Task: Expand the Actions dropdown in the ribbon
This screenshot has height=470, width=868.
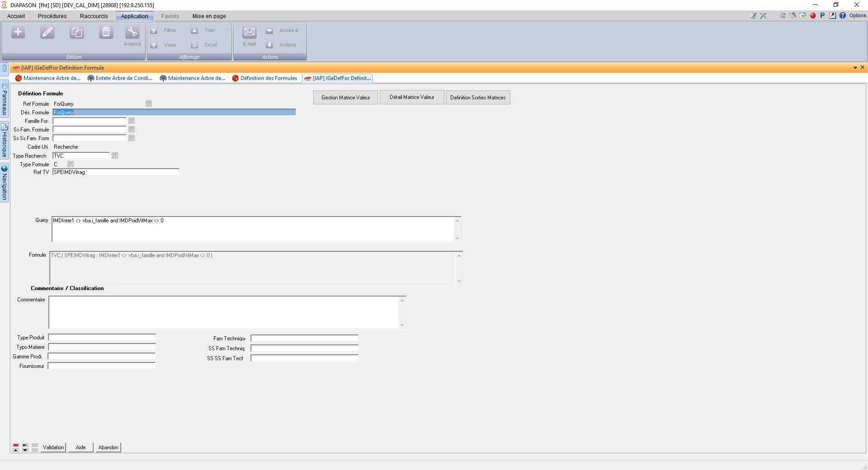Action: click(x=302, y=45)
